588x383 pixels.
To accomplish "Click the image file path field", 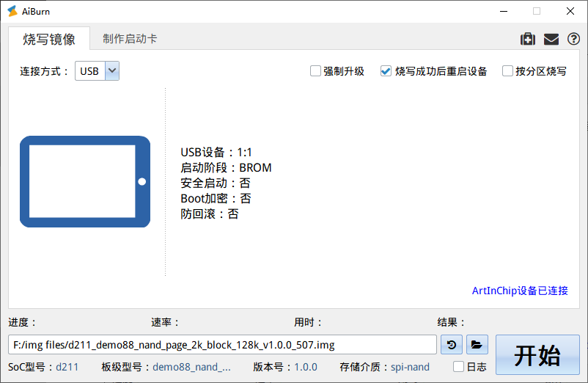I will pyautogui.click(x=223, y=344).
